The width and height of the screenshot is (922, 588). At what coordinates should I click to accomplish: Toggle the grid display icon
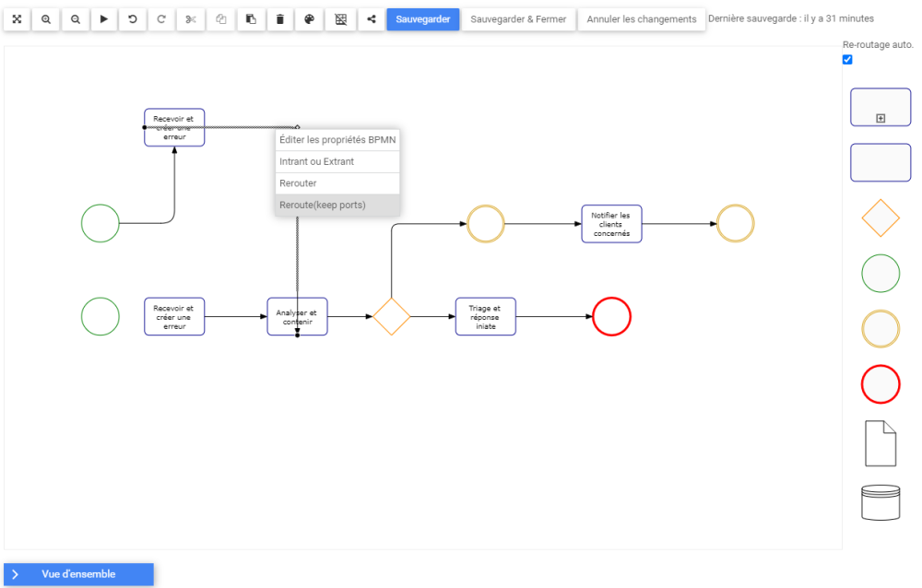tap(340, 18)
